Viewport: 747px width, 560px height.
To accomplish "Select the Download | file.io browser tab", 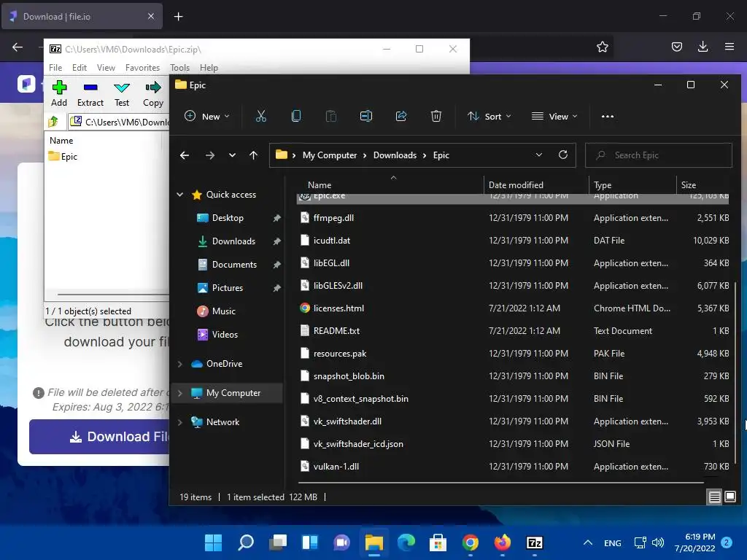I will tap(82, 16).
